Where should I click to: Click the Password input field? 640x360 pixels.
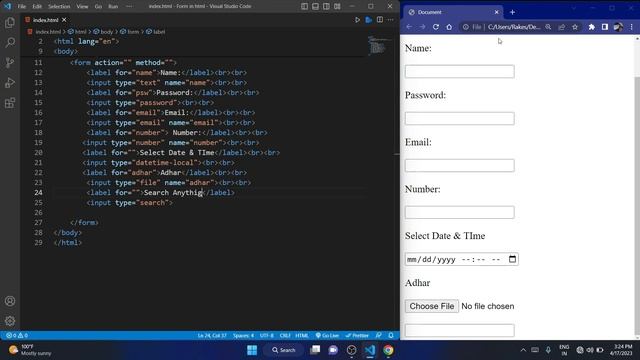(x=460, y=118)
